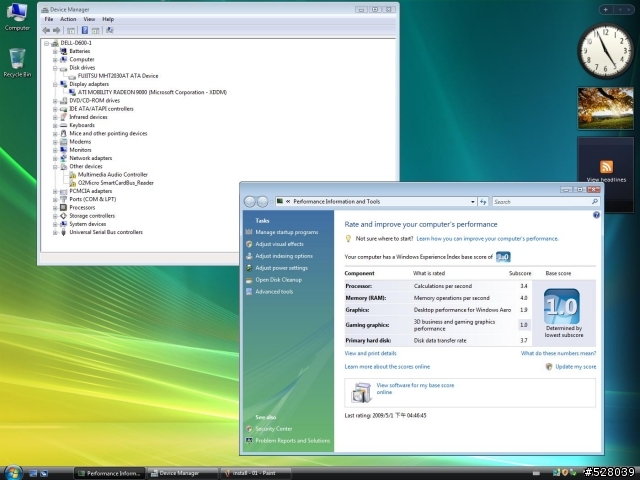
Task: Click the Manage startup programs icon
Action: (249, 232)
